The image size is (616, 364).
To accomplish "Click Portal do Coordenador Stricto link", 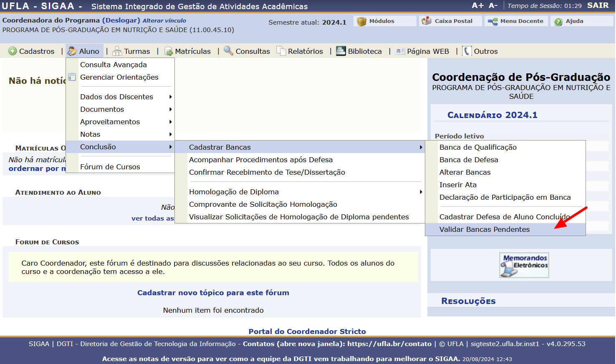I will pos(307,331).
